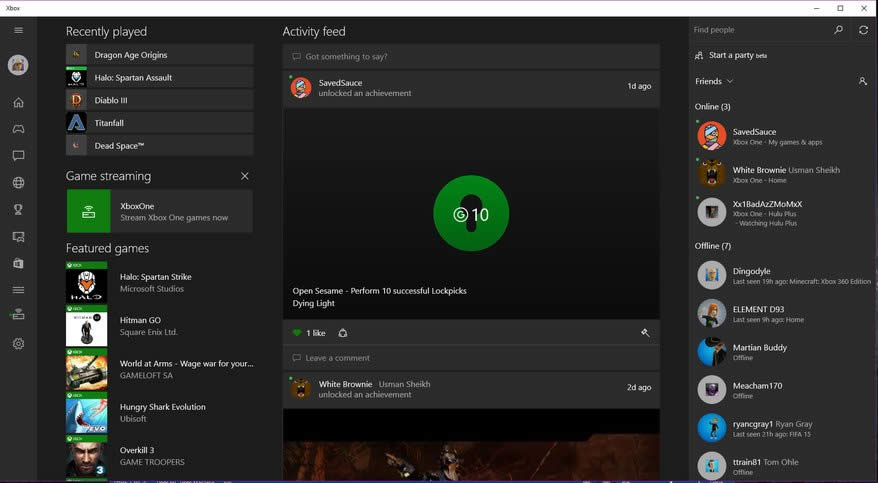The width and height of the screenshot is (878, 483).
Task: Expand the Friends filter dropdown
Action: [714, 81]
